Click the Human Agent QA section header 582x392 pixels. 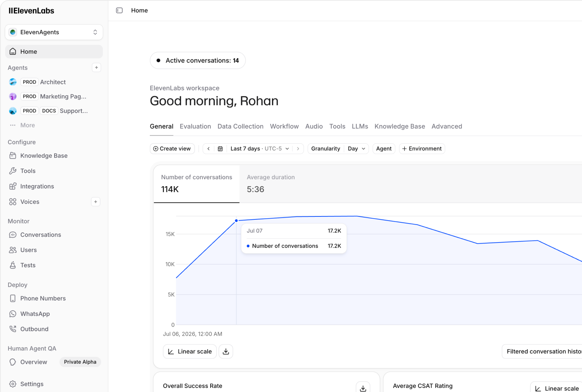32,349
